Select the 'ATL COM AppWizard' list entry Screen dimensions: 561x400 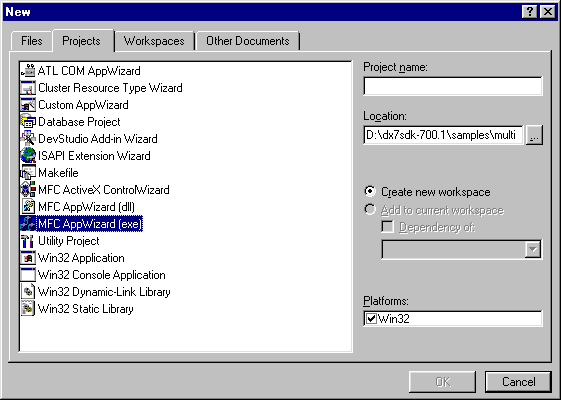89,71
